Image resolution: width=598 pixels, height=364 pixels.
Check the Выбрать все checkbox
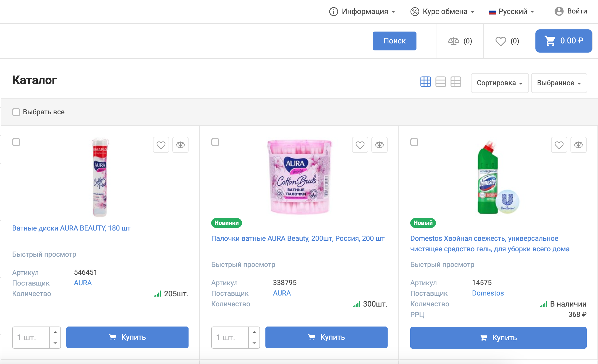[x=16, y=112]
